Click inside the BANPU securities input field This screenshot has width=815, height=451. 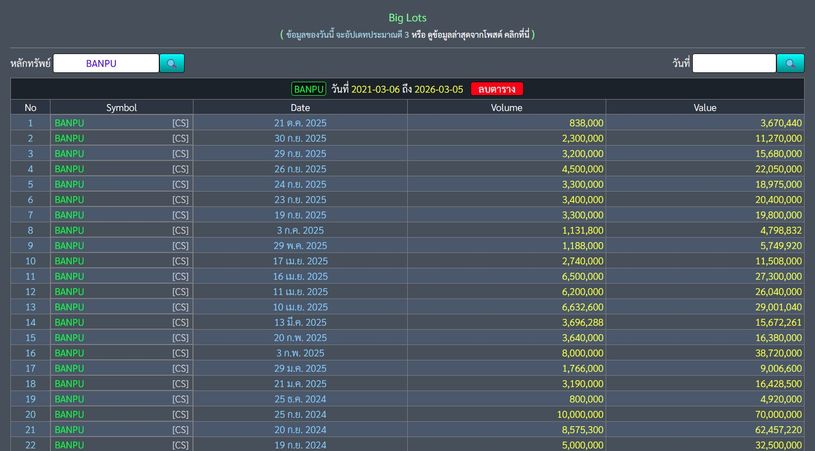tap(105, 63)
